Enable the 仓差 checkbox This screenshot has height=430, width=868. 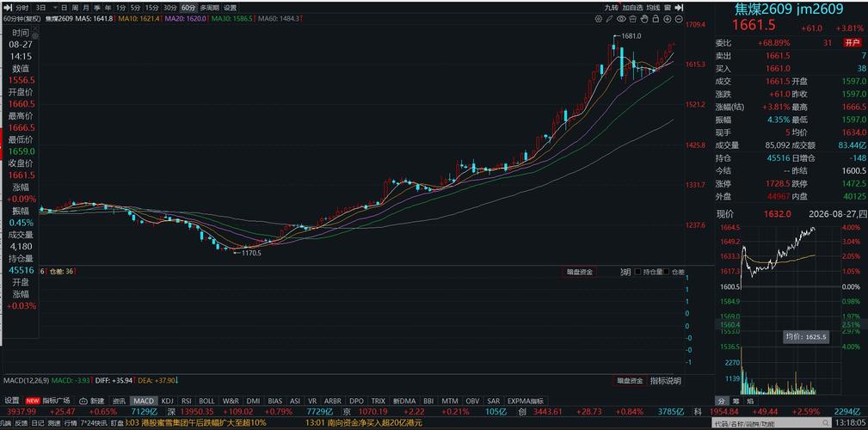click(x=666, y=272)
